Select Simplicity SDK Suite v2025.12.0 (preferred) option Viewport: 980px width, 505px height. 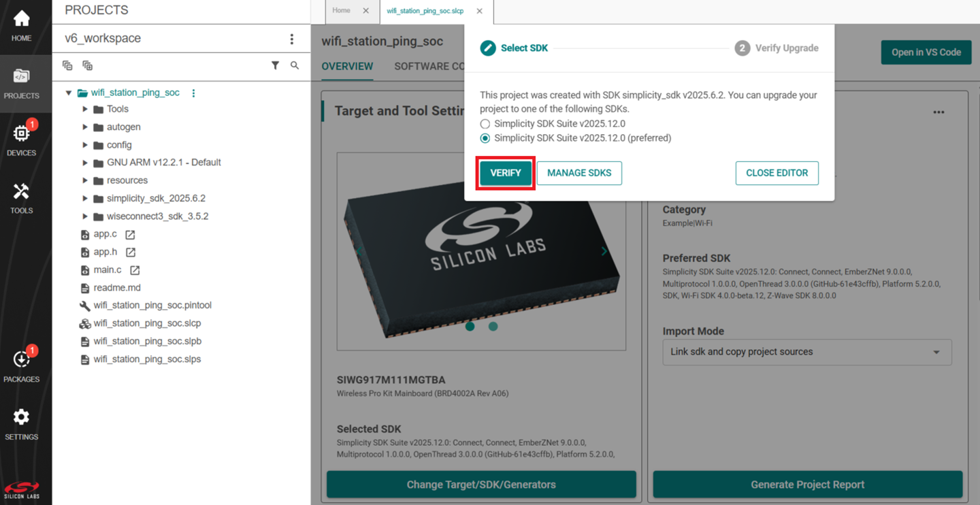[485, 138]
